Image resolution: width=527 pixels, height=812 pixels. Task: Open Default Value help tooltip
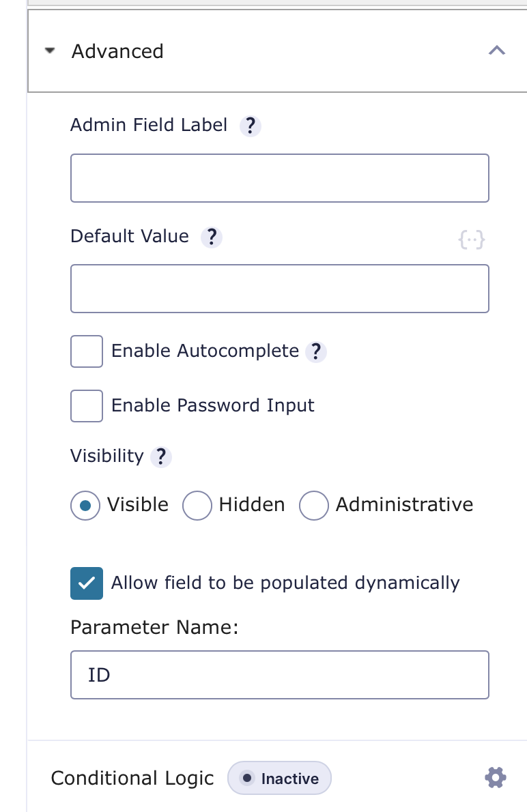click(212, 237)
